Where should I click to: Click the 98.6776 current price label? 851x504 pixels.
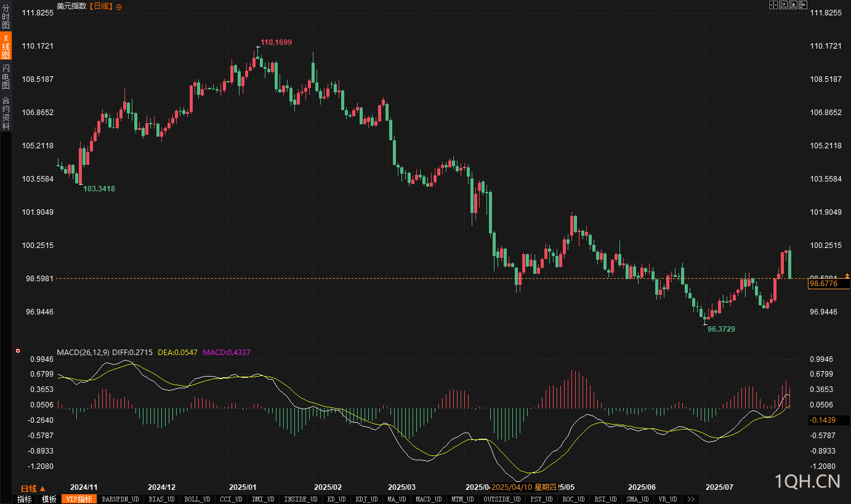(823, 284)
